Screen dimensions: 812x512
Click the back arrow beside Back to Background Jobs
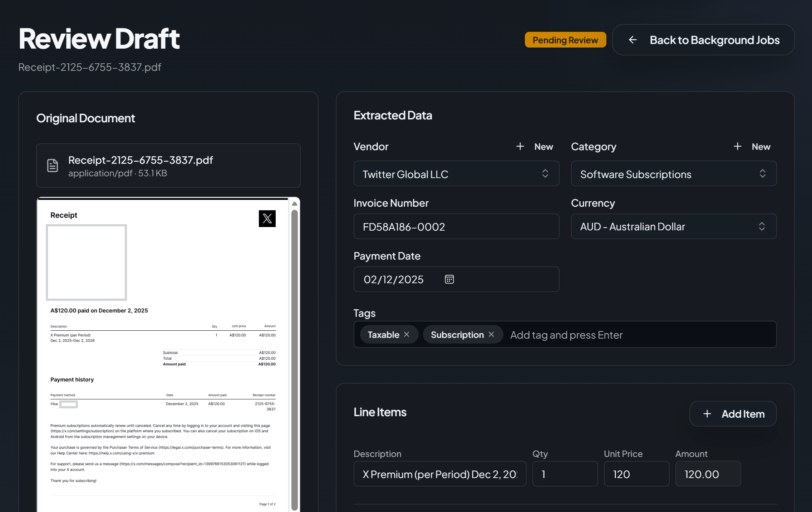(633, 40)
